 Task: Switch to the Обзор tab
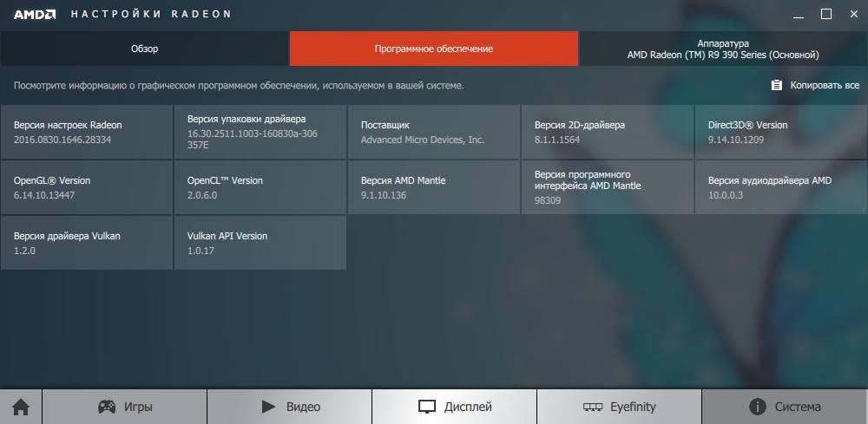[x=144, y=49]
